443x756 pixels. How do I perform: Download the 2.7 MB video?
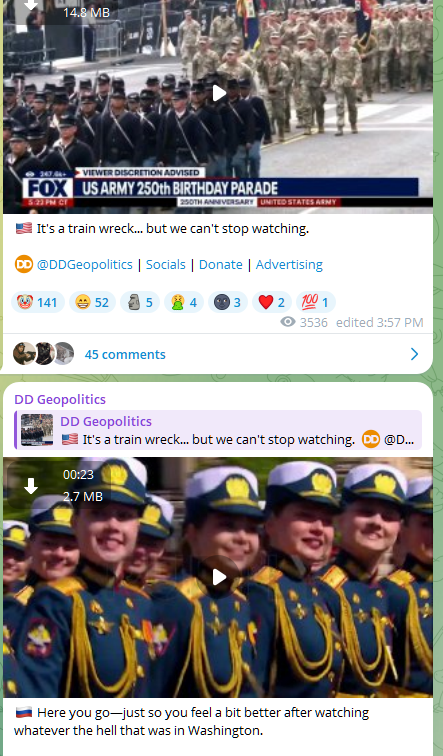click(31, 486)
